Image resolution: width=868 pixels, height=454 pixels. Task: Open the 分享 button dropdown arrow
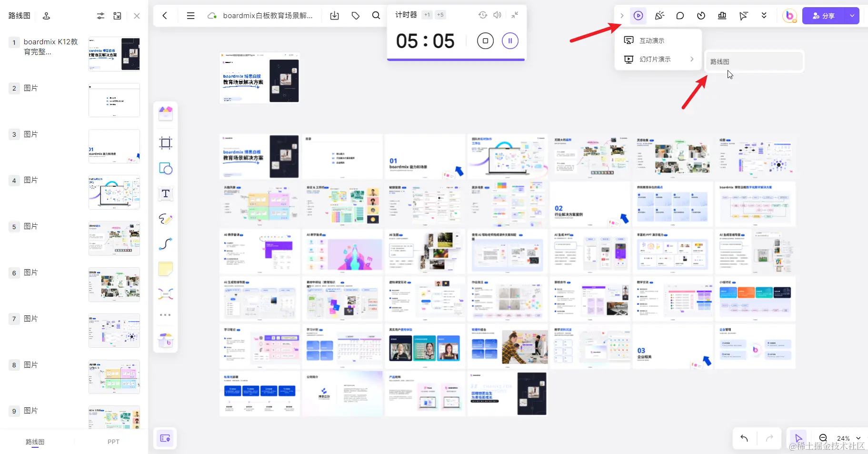[852, 15]
